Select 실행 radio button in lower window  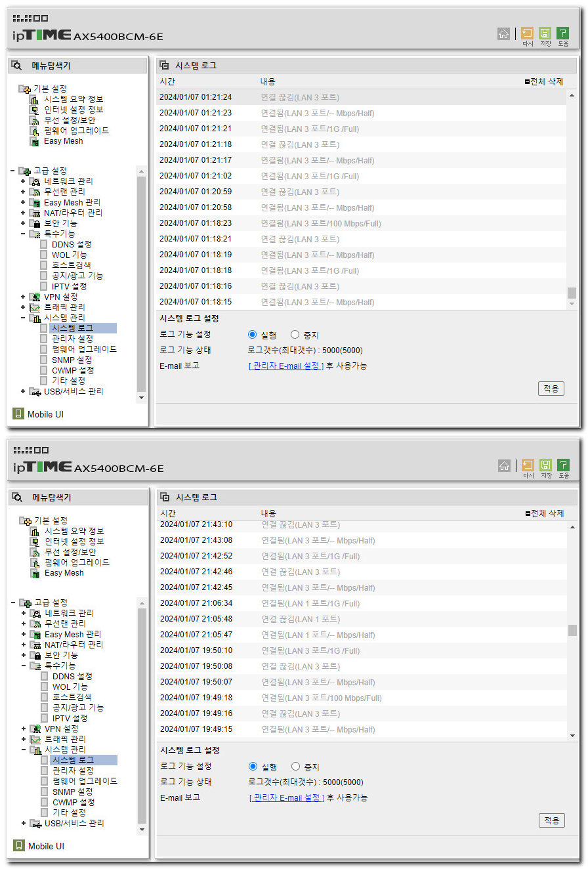[253, 767]
